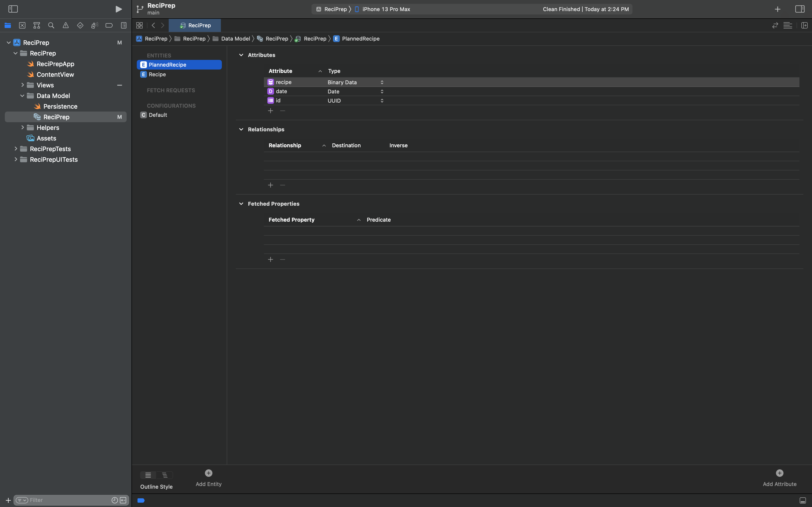Open the source control navigator icon

click(x=22, y=26)
